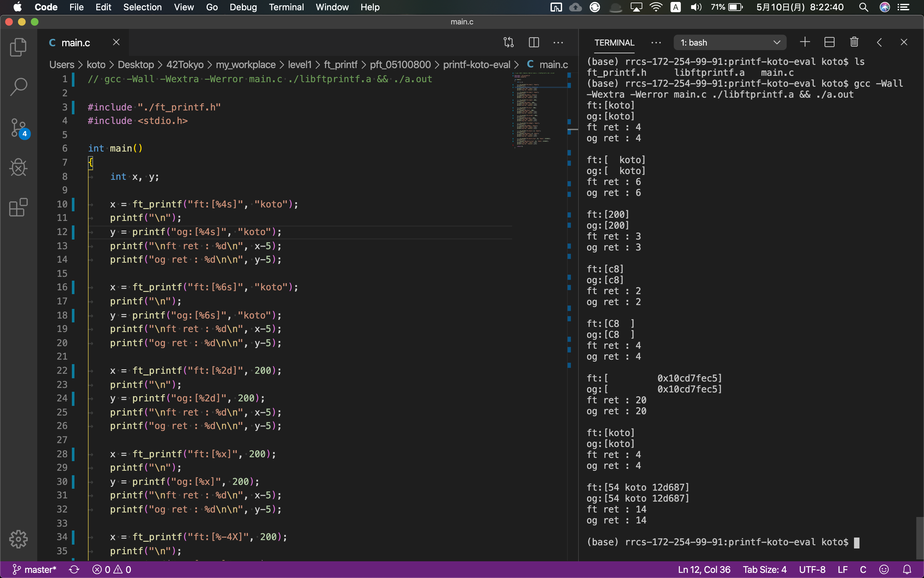This screenshot has height=578, width=924.
Task: Close the main.c editor tab
Action: (116, 42)
